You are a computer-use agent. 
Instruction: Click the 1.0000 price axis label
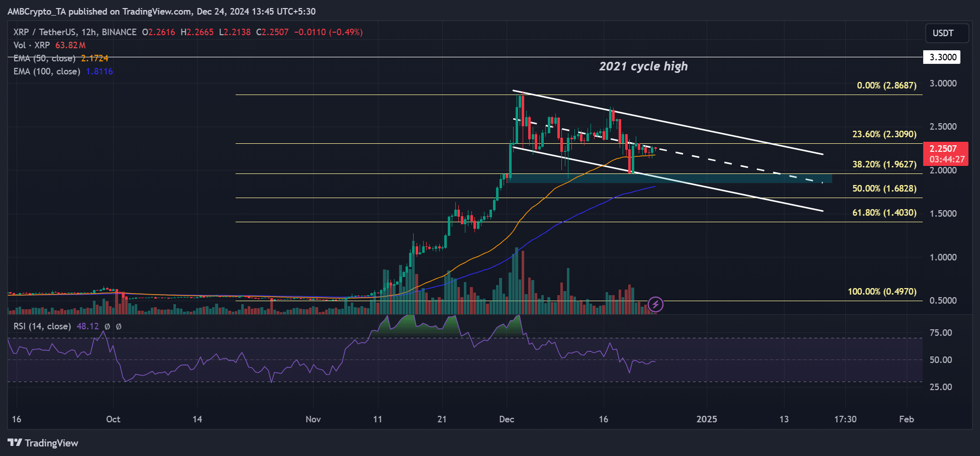(943, 257)
